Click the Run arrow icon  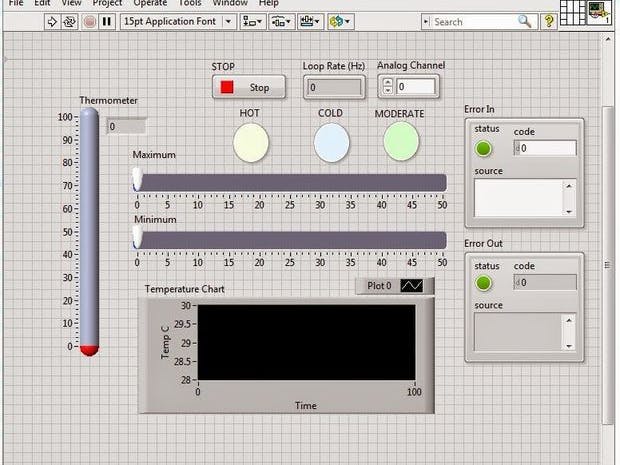54,21
